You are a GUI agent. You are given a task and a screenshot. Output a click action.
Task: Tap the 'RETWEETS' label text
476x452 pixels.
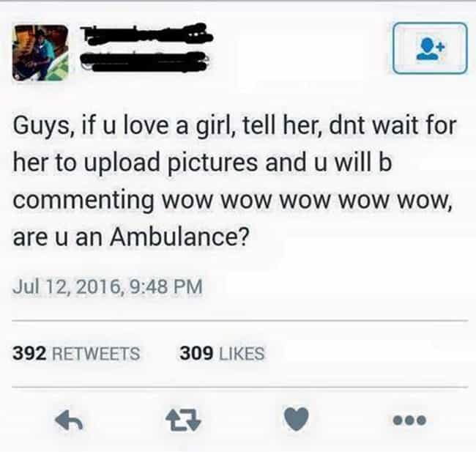coord(96,354)
